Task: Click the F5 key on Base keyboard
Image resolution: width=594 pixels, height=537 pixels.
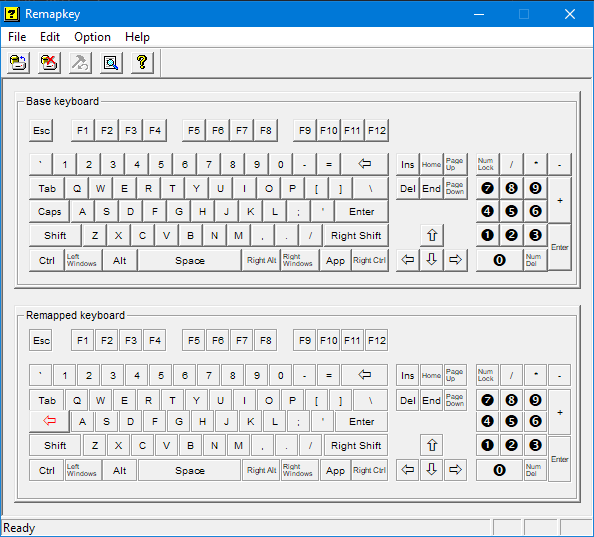Action: pyautogui.click(x=194, y=130)
